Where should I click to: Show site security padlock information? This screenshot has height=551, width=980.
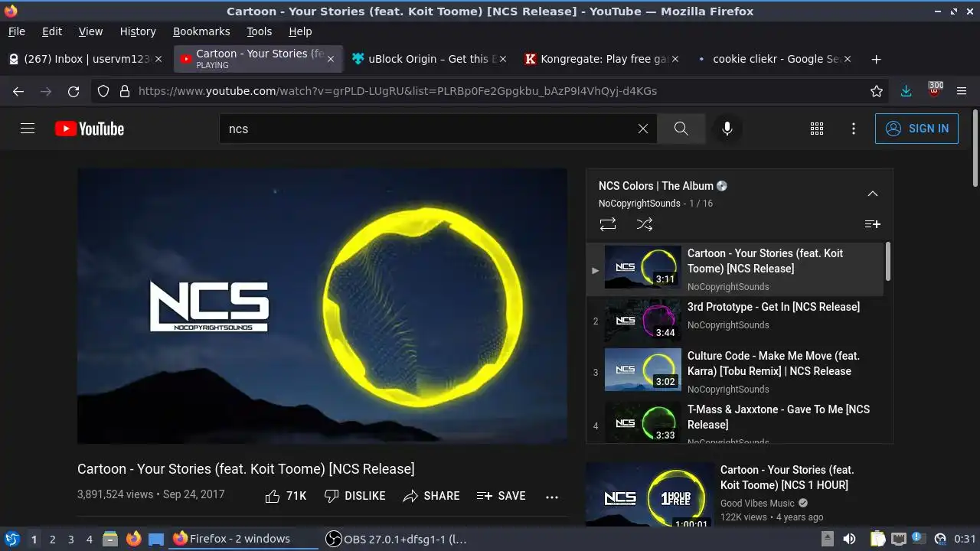125,91
